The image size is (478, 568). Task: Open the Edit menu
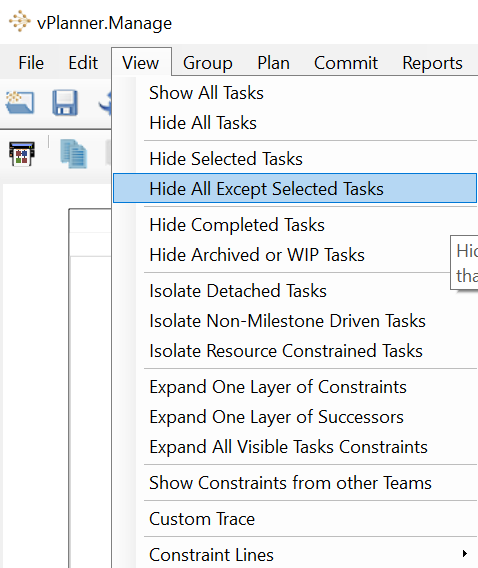point(83,63)
